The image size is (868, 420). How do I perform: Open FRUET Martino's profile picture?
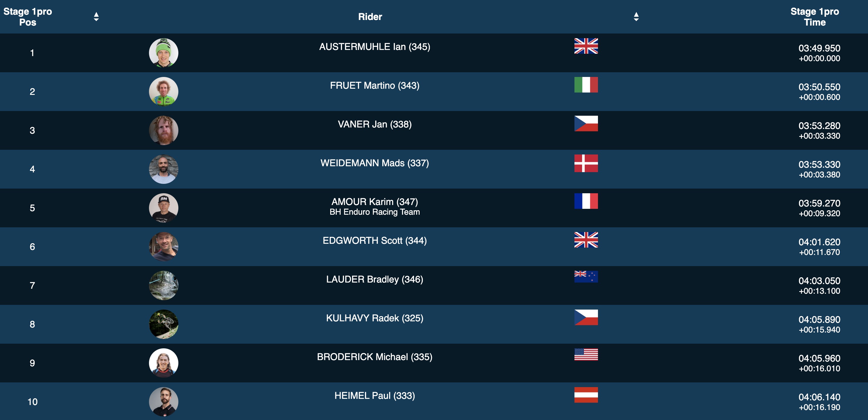(163, 92)
